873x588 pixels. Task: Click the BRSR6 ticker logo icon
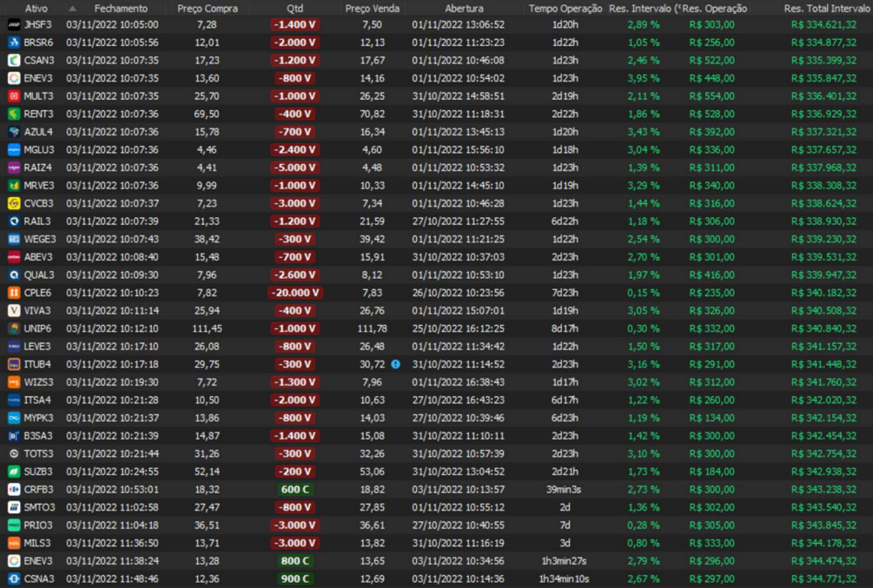click(14, 43)
